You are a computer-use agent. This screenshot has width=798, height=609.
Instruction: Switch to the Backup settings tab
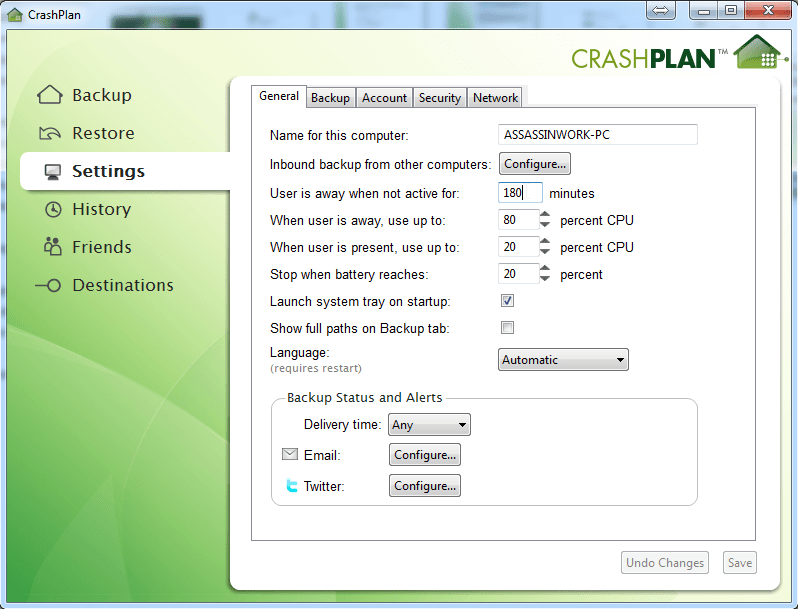coord(330,98)
